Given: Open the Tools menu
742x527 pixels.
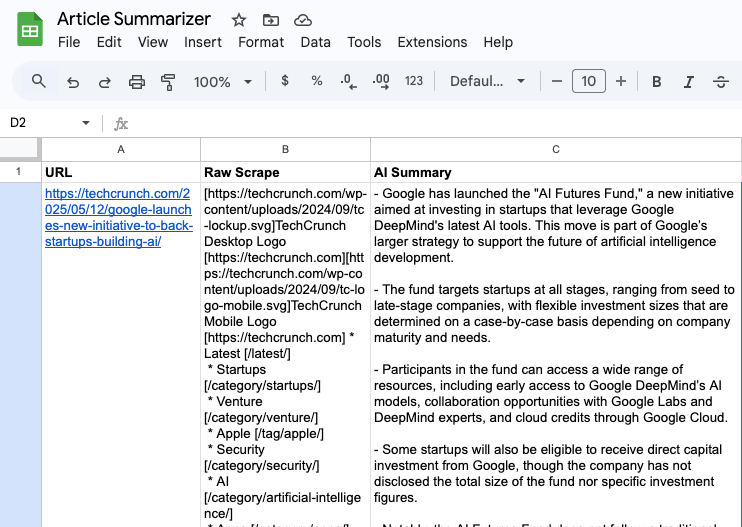Looking at the screenshot, I should [x=364, y=42].
